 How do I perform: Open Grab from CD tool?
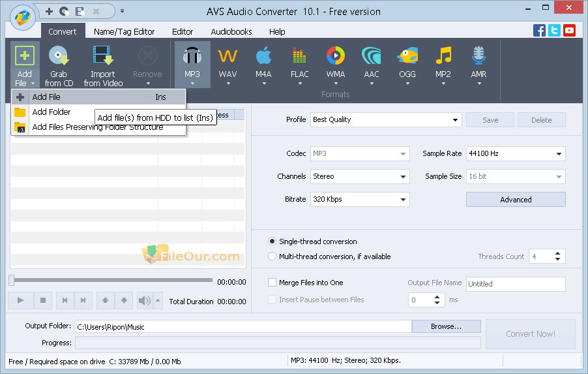59,65
